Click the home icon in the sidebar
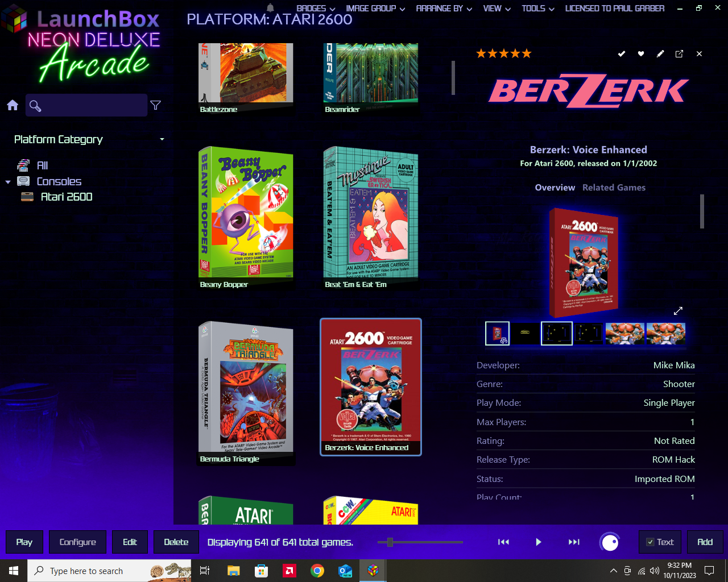 pos(13,105)
